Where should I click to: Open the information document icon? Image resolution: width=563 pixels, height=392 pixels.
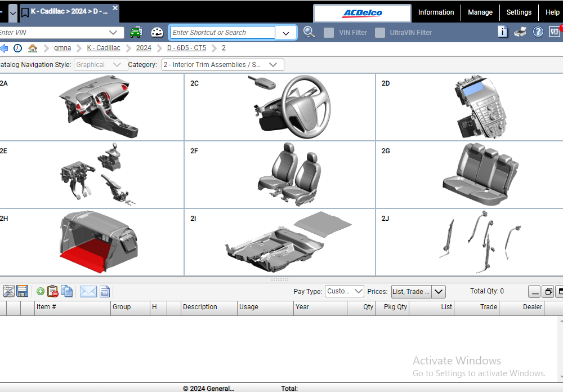(503, 32)
